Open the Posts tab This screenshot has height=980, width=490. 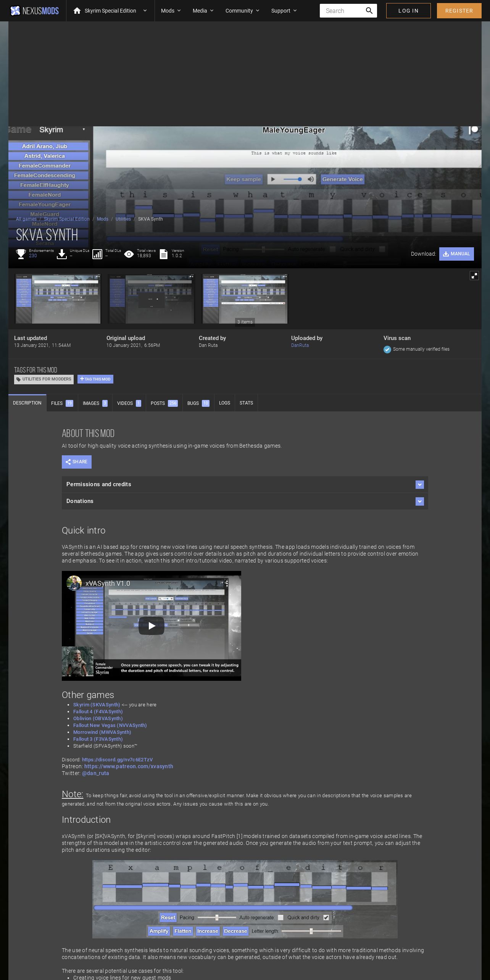(x=164, y=403)
